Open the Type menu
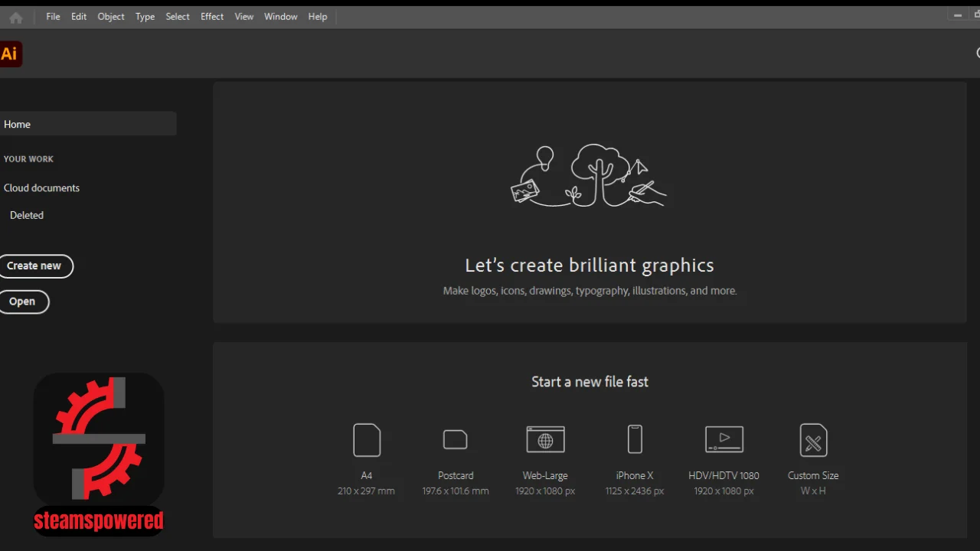 click(145, 17)
